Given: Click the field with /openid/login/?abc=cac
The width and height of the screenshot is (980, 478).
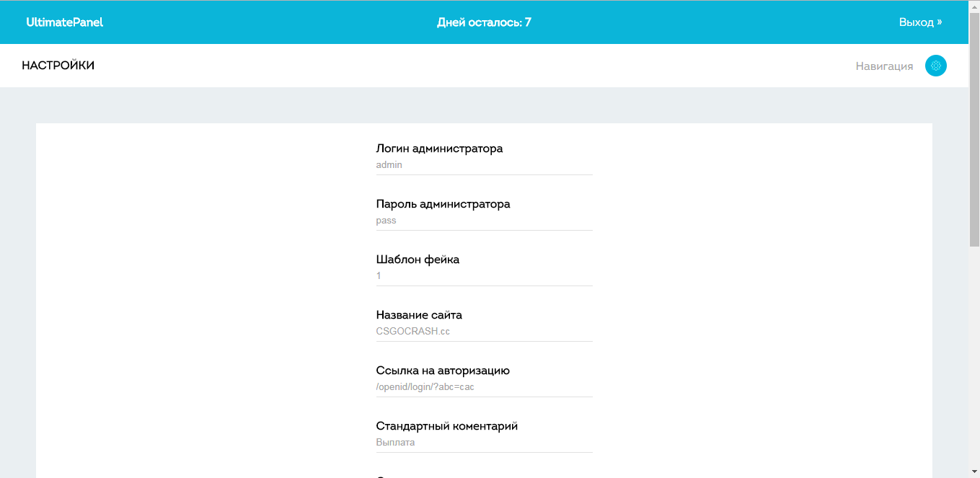Looking at the screenshot, I should click(484, 387).
